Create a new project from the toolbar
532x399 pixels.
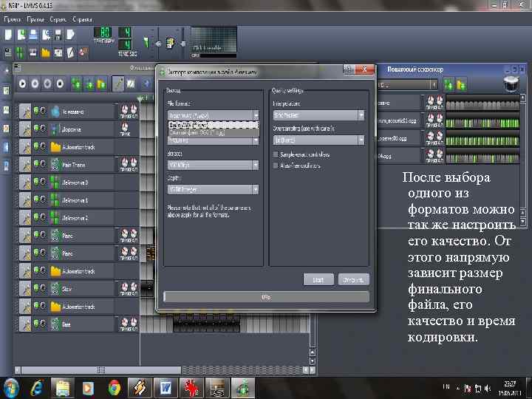pyautogui.click(x=8, y=35)
